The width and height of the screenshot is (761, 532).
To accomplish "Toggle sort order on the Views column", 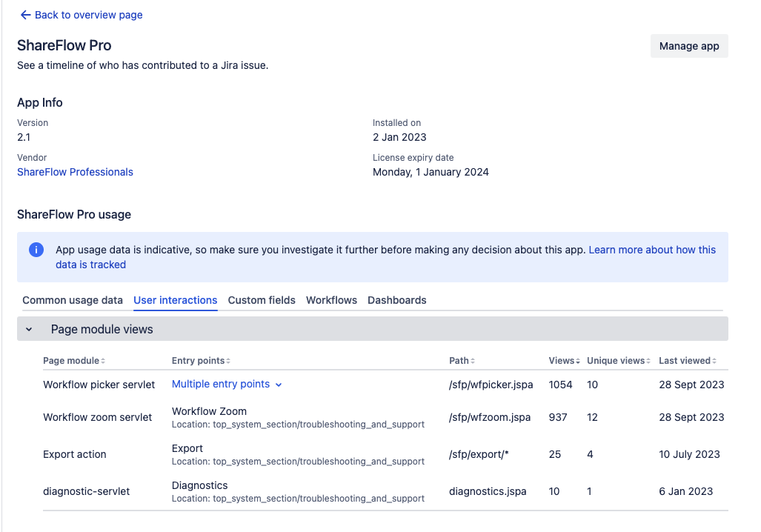I will tap(577, 361).
